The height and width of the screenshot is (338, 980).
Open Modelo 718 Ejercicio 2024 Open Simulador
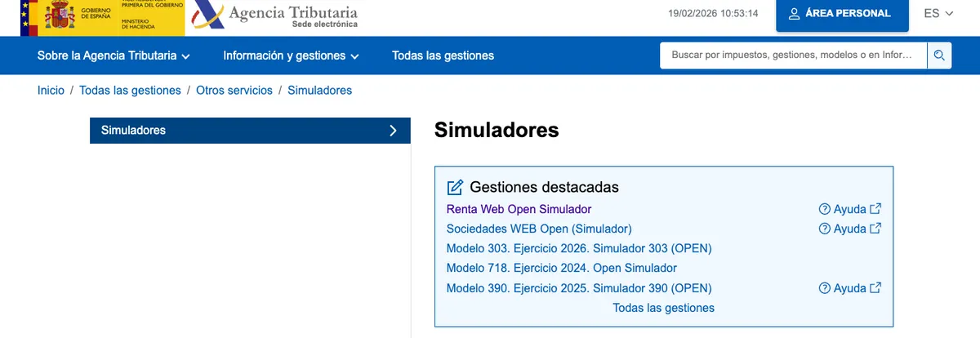561,268
